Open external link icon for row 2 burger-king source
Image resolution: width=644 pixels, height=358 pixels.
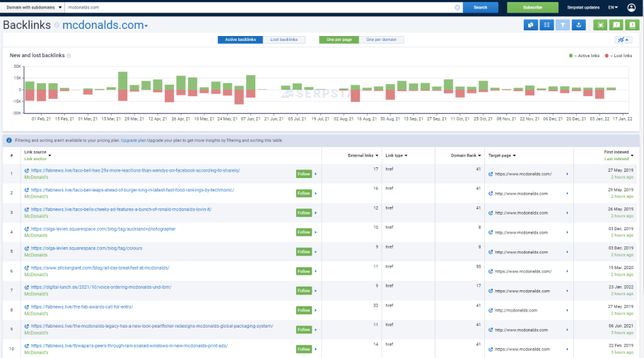point(27,190)
